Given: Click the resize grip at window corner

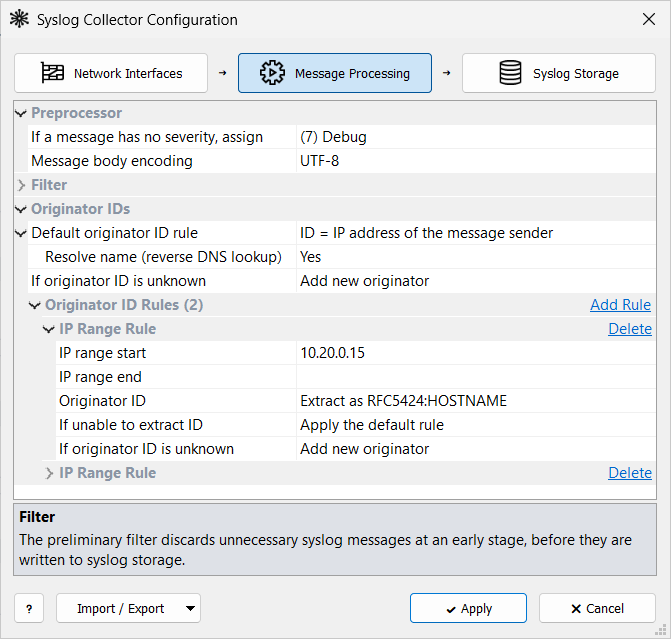Looking at the screenshot, I should (x=661, y=629).
